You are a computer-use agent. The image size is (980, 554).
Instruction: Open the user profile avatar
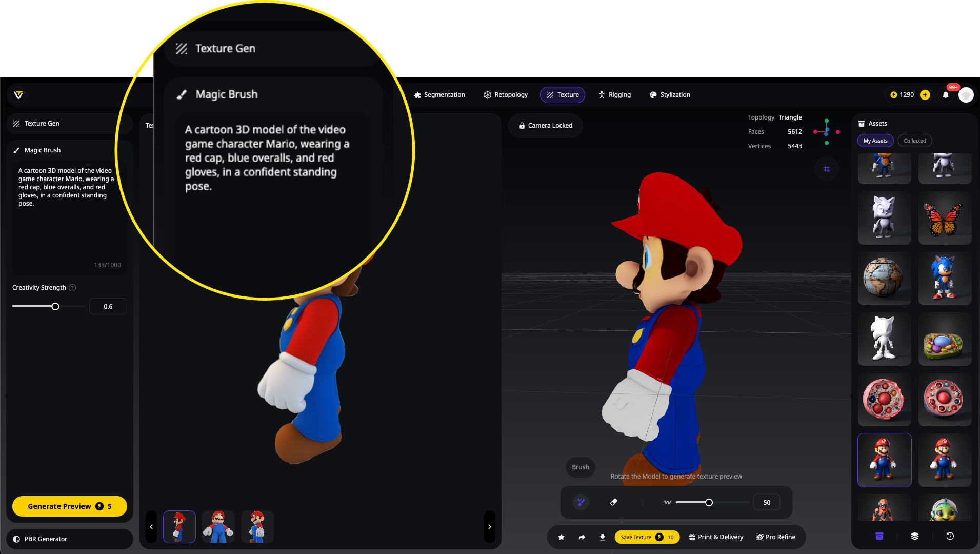tap(966, 95)
